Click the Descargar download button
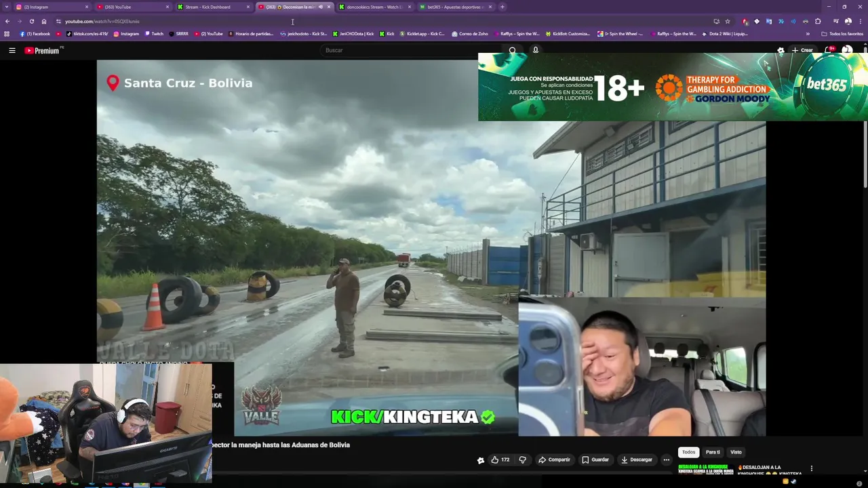Screen dimensions: 868x488 [x=636, y=460]
